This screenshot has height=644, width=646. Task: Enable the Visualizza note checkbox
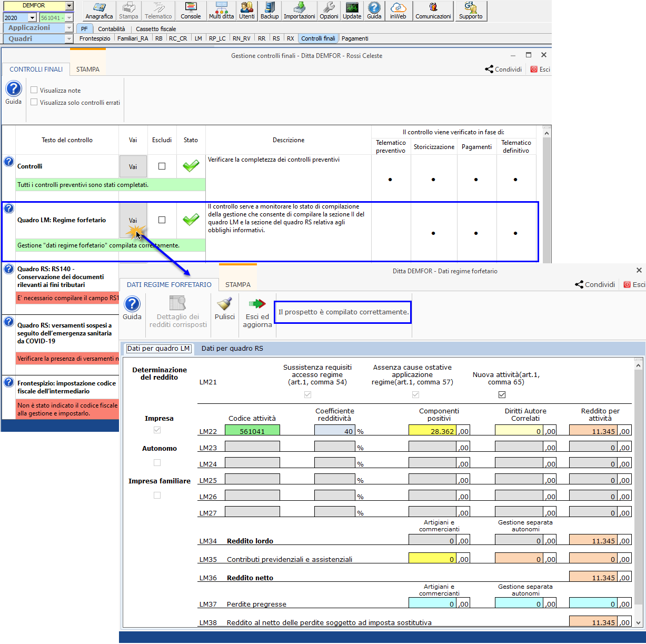(x=34, y=90)
